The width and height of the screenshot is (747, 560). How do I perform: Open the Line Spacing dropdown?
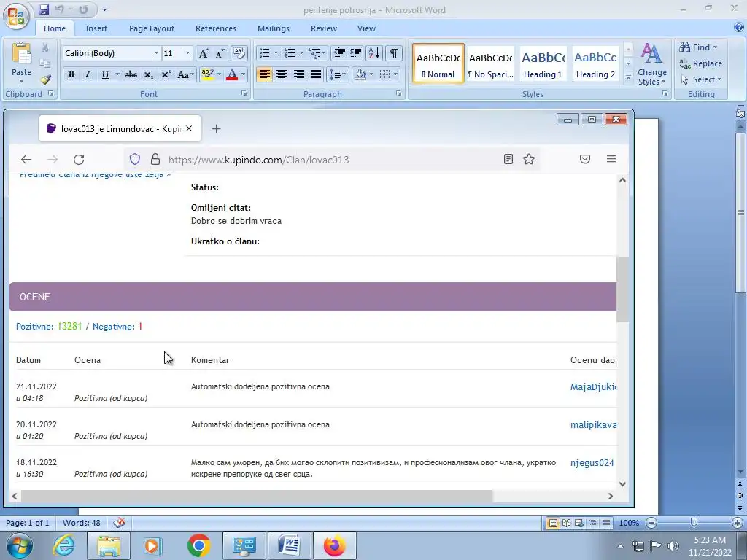coord(337,74)
